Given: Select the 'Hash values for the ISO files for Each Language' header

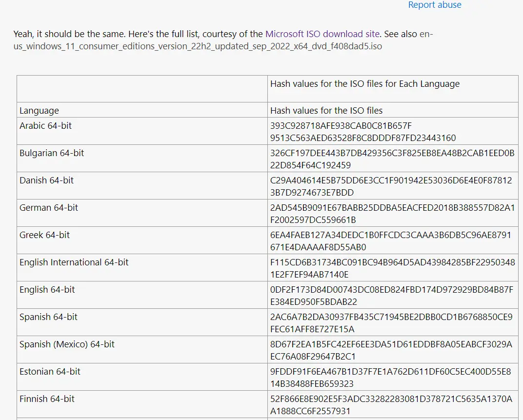Looking at the screenshot, I should (x=365, y=84).
